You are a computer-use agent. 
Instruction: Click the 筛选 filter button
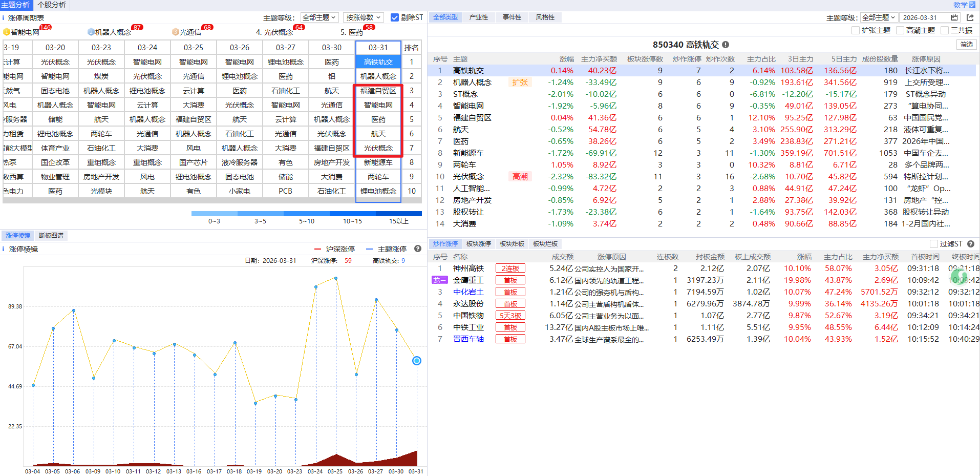[966, 45]
